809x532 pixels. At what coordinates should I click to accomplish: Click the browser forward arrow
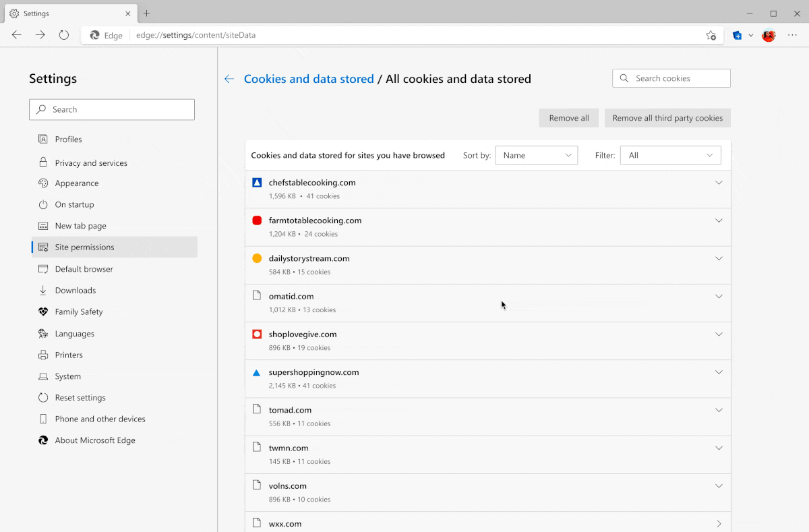tap(40, 35)
